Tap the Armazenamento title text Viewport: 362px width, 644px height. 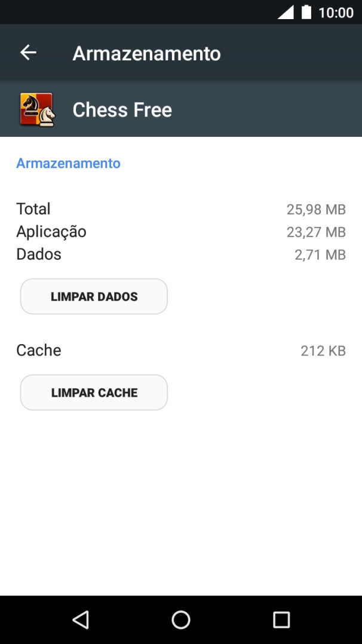tap(146, 53)
